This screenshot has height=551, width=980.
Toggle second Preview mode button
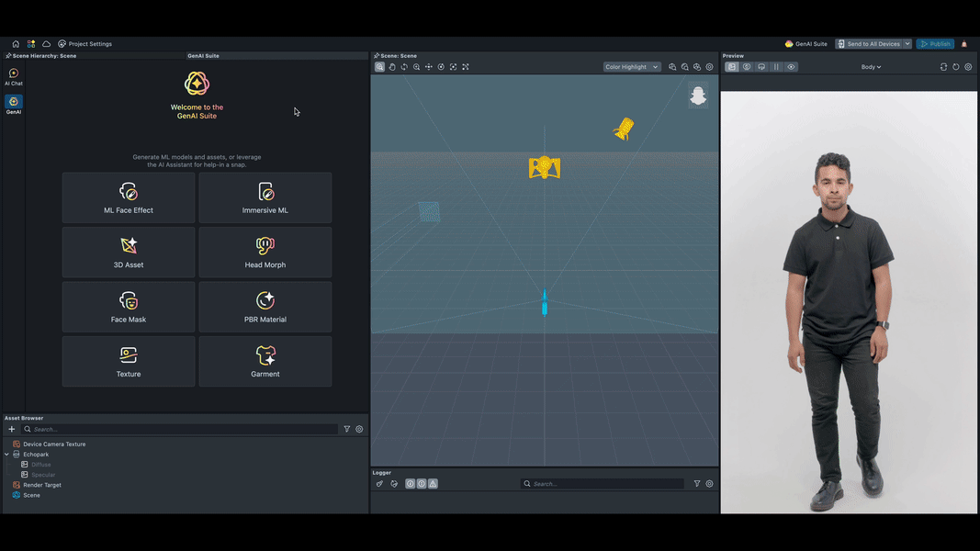(x=747, y=67)
